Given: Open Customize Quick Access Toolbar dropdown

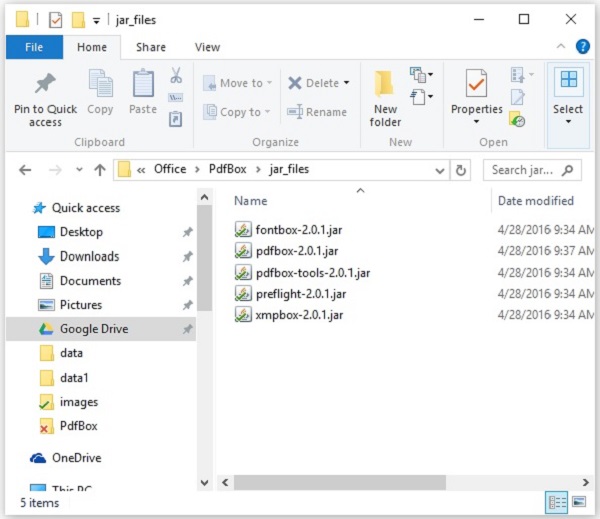Looking at the screenshot, I should tap(96, 21).
